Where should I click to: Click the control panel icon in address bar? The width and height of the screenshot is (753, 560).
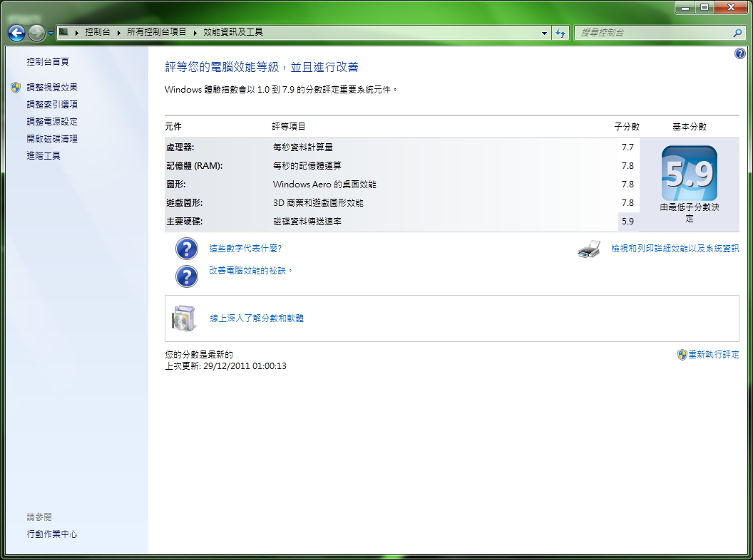click(x=64, y=32)
